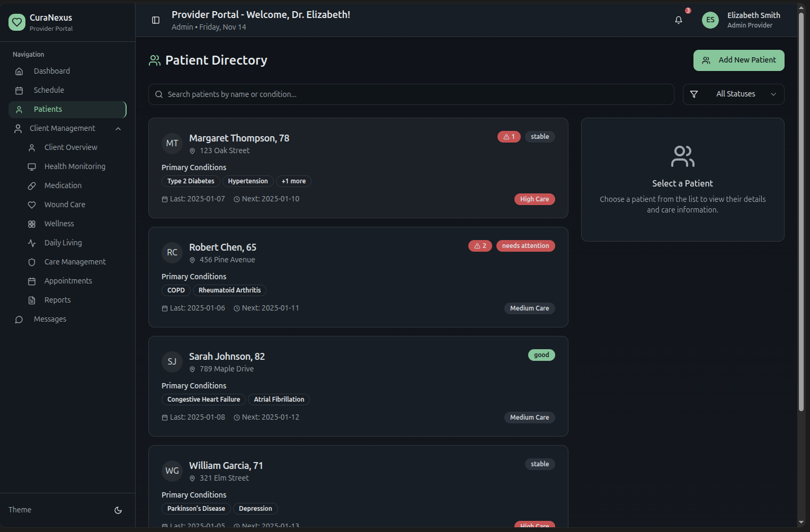Click the CuraNexus heart logo
Viewport: 810px width, 532px height.
(x=17, y=22)
